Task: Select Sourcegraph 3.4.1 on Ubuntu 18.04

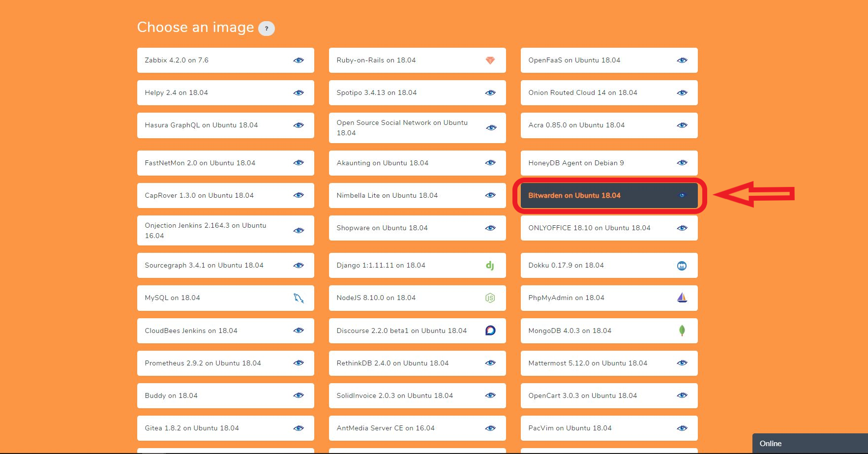Action: coord(226,266)
